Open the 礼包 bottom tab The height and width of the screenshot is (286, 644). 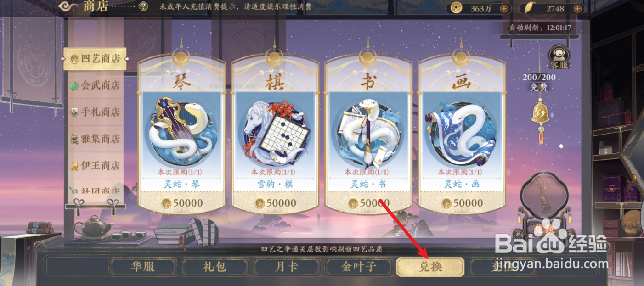[x=215, y=267]
